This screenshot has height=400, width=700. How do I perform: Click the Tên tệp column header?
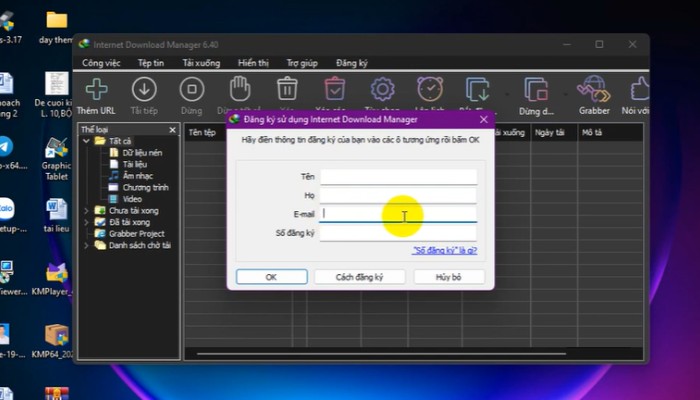[202, 133]
